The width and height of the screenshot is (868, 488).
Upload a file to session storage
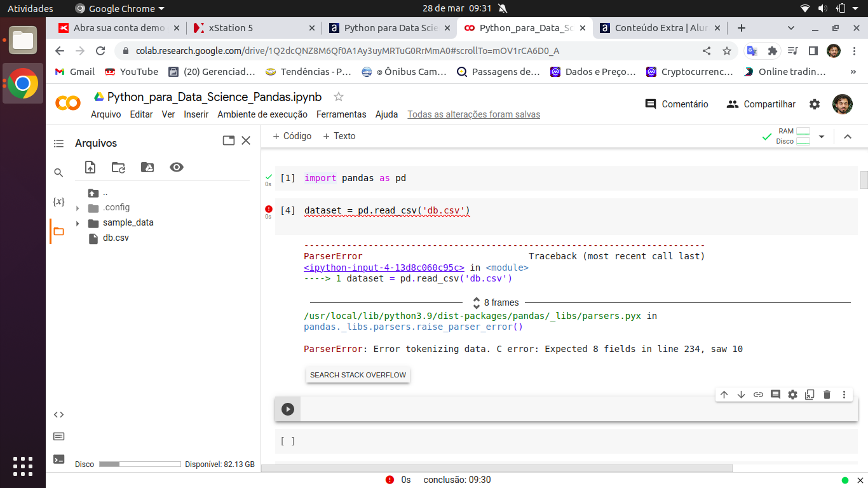coord(90,167)
